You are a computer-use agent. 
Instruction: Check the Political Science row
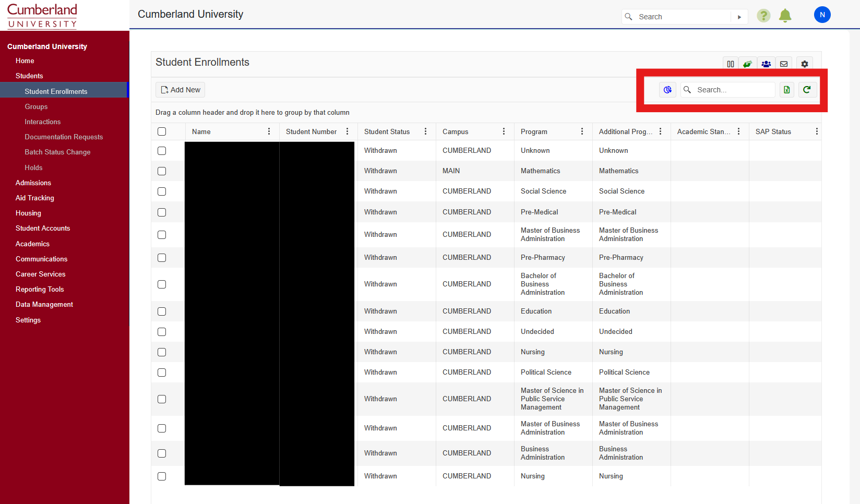pyautogui.click(x=162, y=373)
